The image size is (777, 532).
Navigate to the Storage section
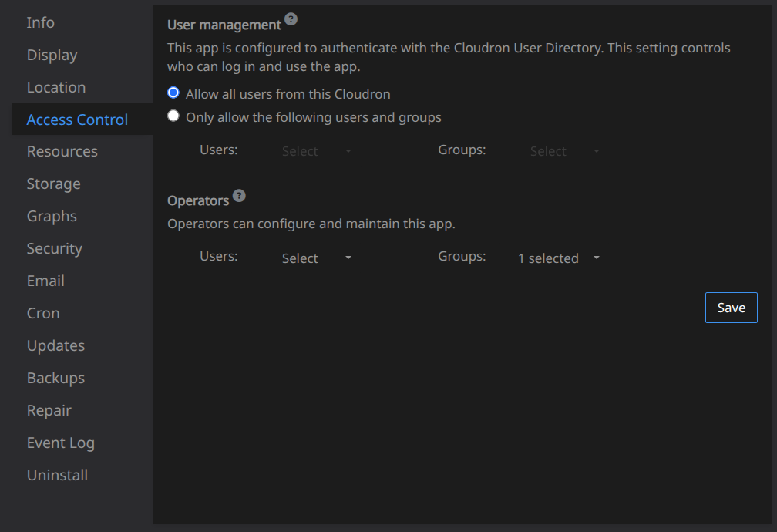pyautogui.click(x=53, y=184)
